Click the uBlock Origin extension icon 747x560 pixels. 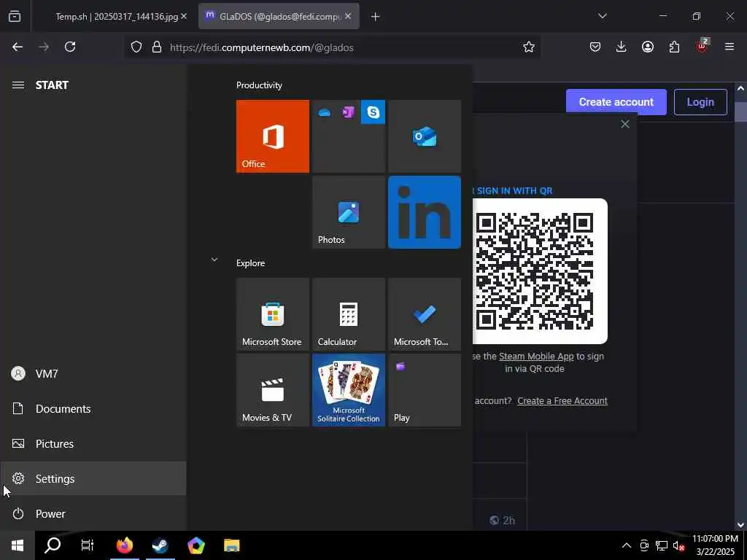tap(703, 46)
